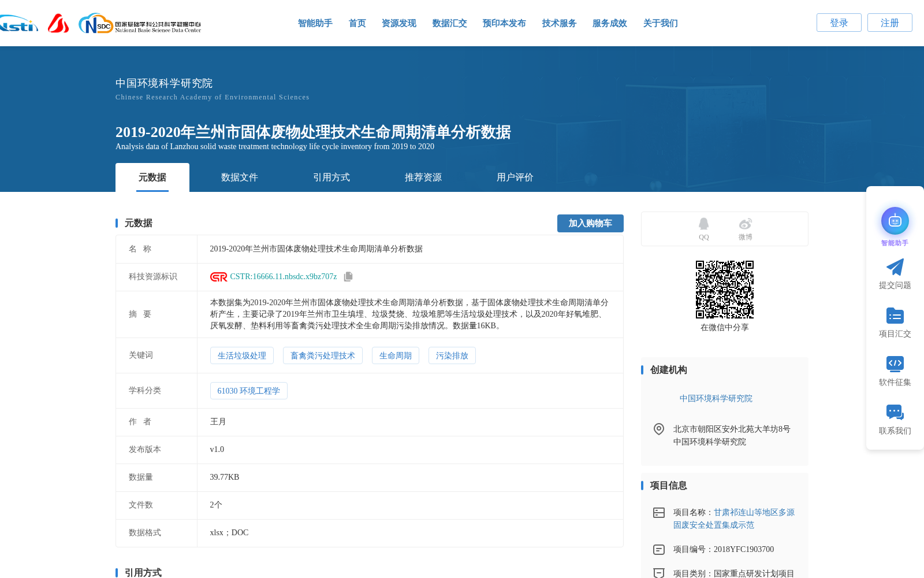The image size is (924, 578).
Task: Open 预印本发布 navigation item
Action: pos(505,23)
